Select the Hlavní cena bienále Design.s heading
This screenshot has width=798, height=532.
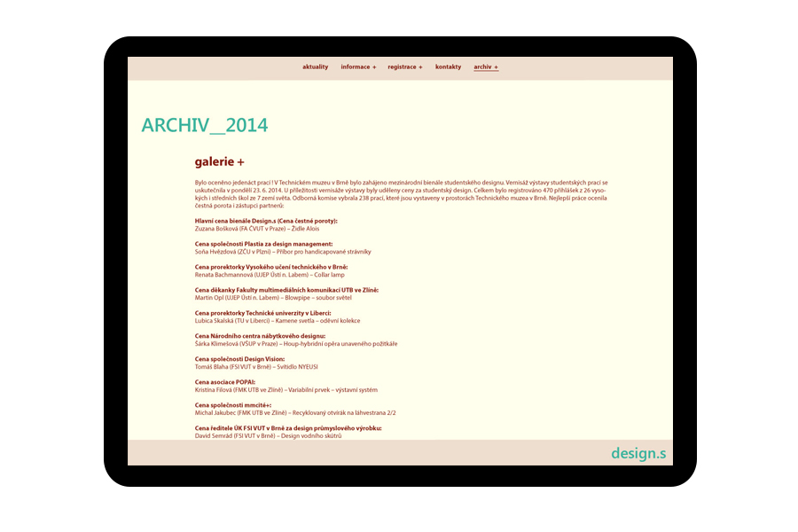pyautogui.click(x=266, y=221)
